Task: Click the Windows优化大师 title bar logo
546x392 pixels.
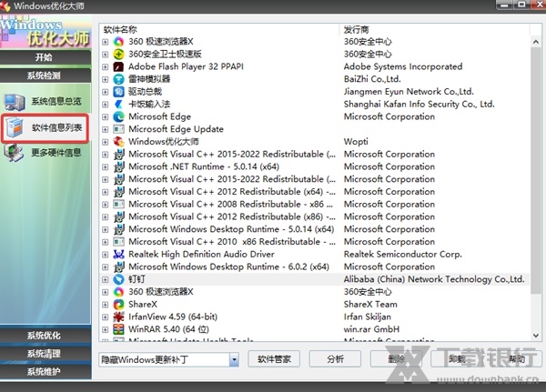Action: pyautogui.click(x=5, y=6)
